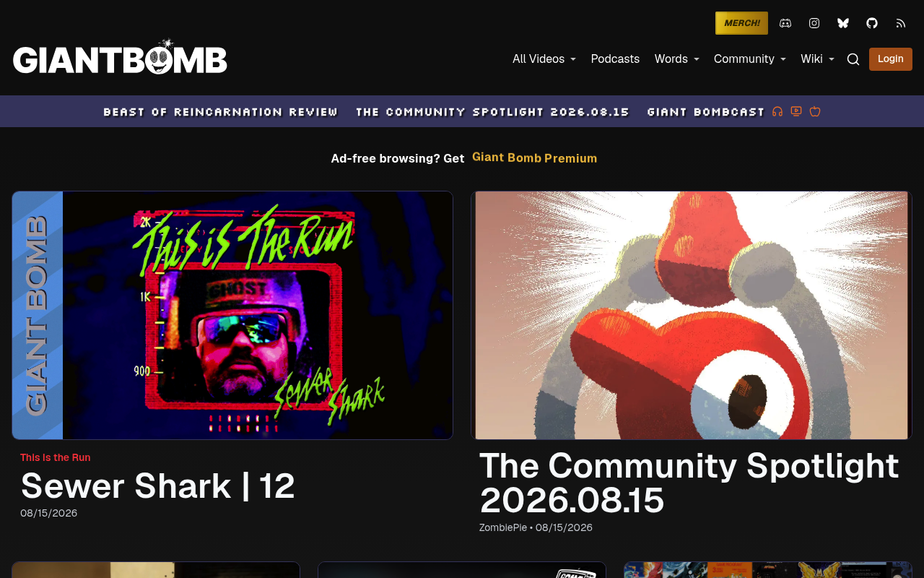Click the 'ZombiePie • 08/15/2026' byline
Image resolution: width=924 pixels, height=578 pixels.
click(x=536, y=527)
